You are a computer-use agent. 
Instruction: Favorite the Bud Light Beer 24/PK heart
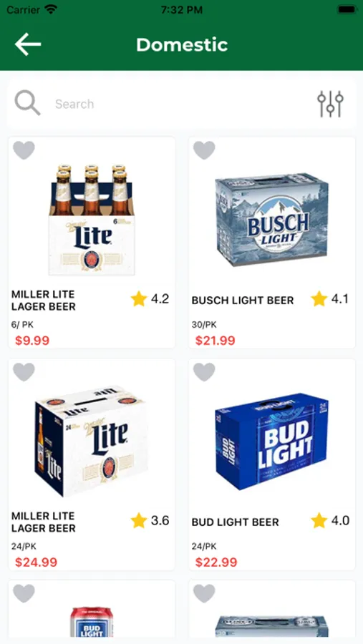[204, 371]
